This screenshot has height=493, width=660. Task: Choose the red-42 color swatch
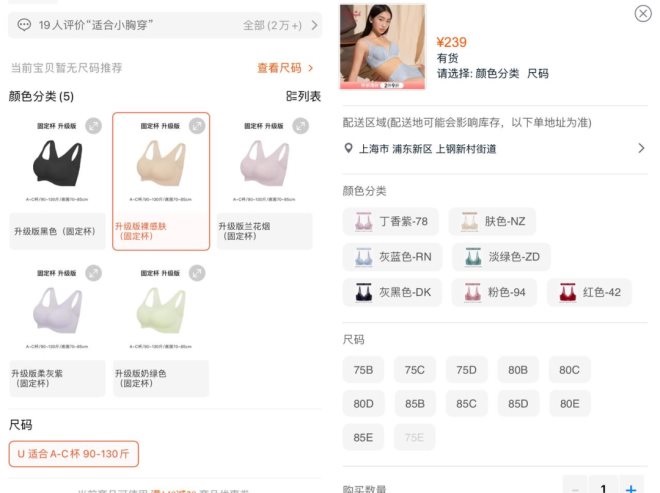[590, 292]
